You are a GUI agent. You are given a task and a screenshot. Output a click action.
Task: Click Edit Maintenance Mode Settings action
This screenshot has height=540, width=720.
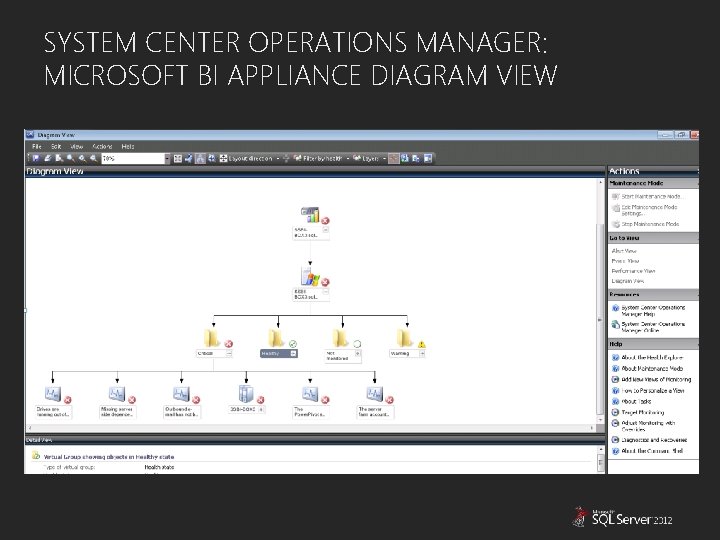pyautogui.click(x=645, y=210)
